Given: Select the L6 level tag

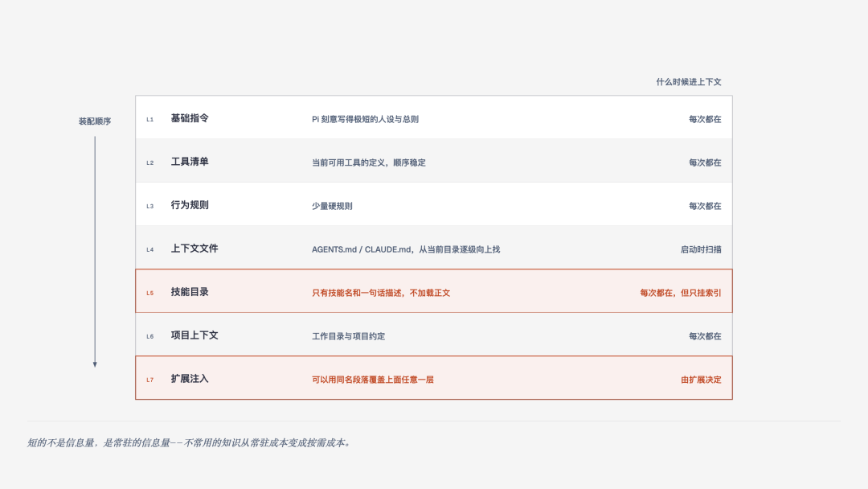Looking at the screenshot, I should coord(150,337).
